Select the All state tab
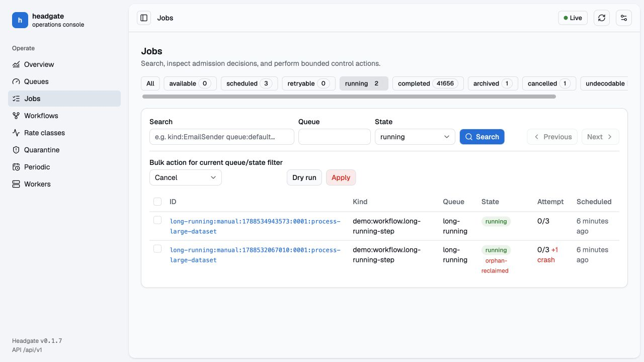This screenshot has height=362, width=644. point(150,83)
